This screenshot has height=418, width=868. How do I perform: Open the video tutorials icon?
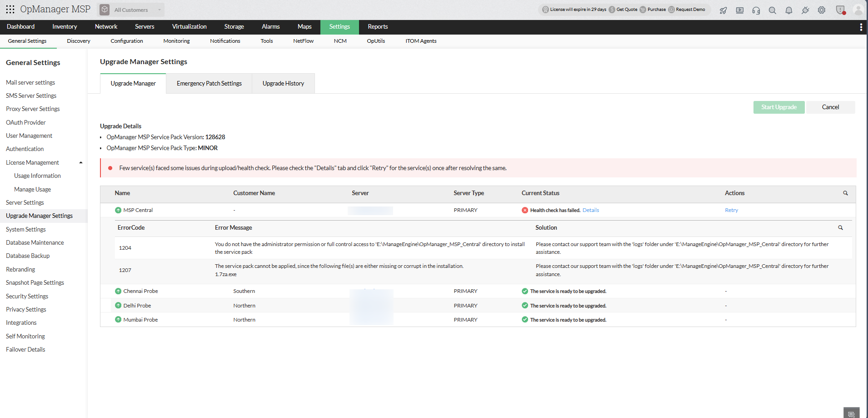[740, 10]
